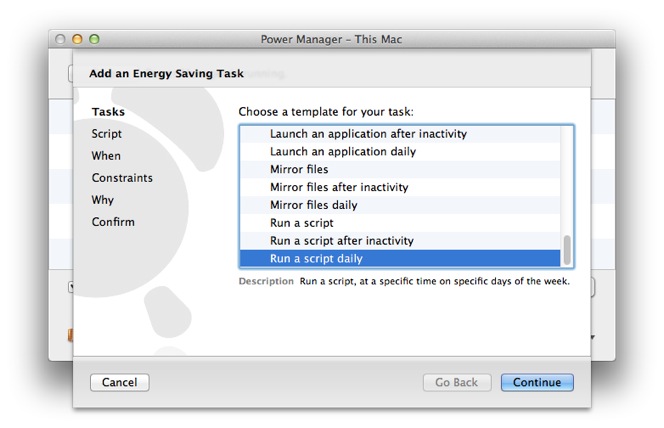Screen dimensions: 664x428
Task: Select 'Launch an application daily' template
Action: 400,152
